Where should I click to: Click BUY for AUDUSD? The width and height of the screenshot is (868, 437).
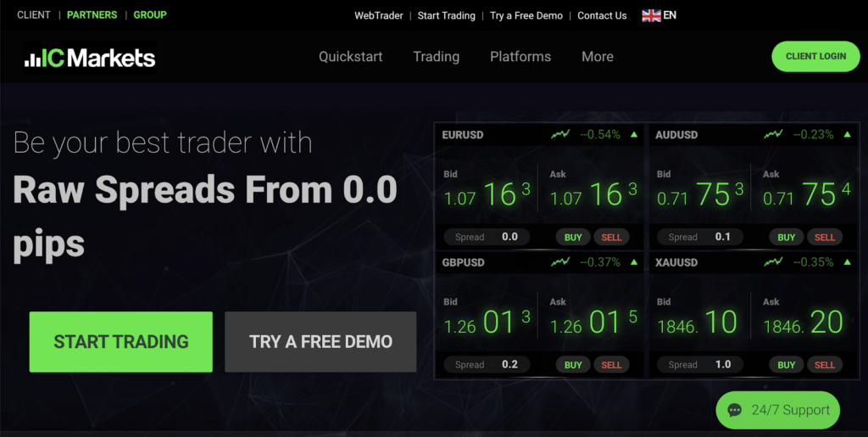pos(786,237)
